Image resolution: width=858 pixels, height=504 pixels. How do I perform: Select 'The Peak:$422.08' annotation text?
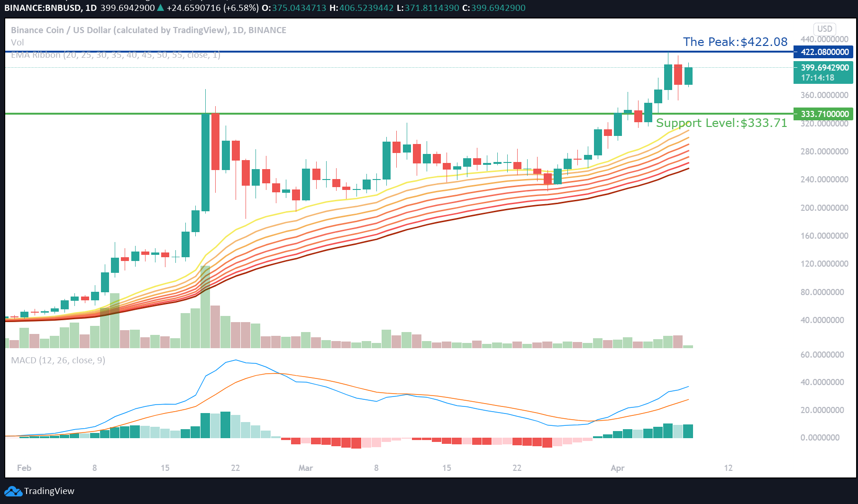(735, 42)
